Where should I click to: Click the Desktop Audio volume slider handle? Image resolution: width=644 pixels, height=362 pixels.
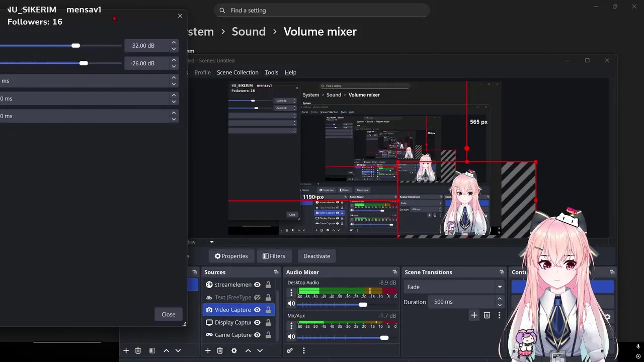[x=363, y=305]
